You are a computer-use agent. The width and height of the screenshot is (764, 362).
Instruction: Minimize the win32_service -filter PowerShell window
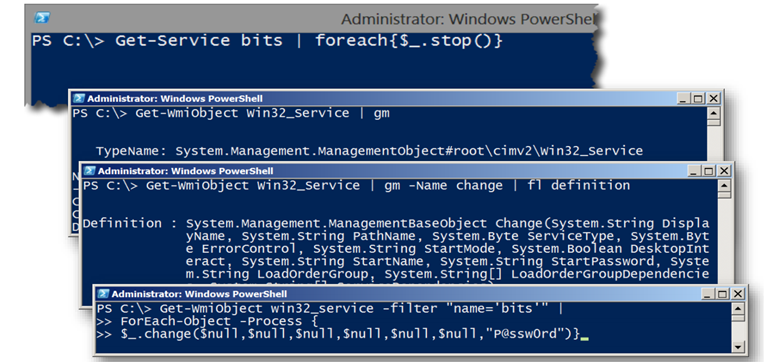click(708, 294)
